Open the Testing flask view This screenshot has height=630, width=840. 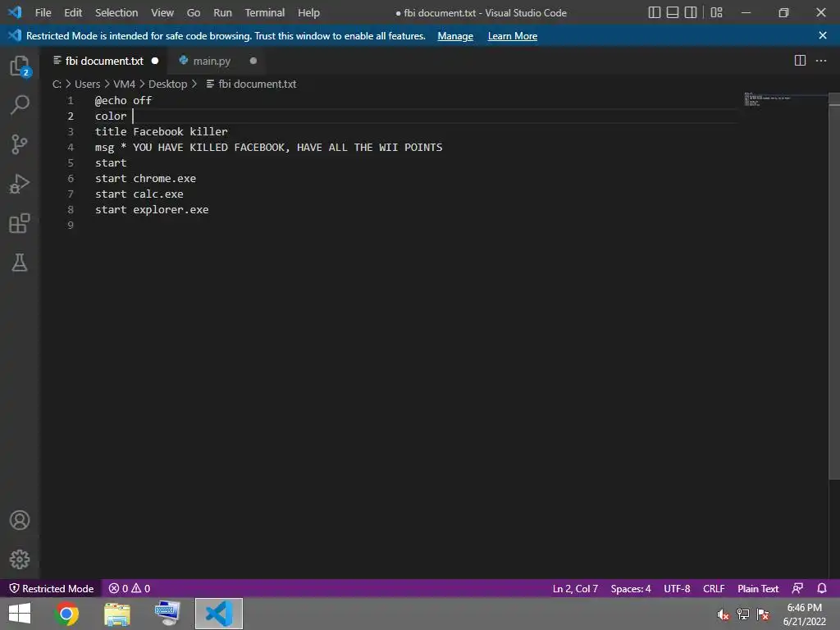coord(20,262)
